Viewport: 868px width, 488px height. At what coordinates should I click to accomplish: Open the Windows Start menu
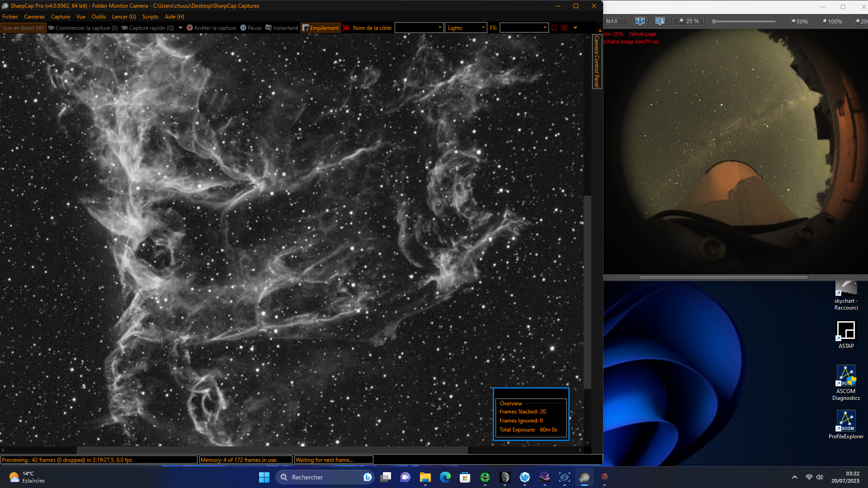coord(264,477)
